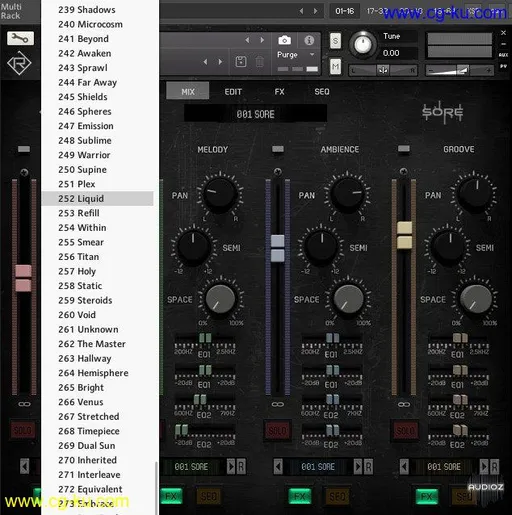This screenshot has height=515, width=512.
Task: Click previous snapshot arrow
Action: tap(205, 62)
